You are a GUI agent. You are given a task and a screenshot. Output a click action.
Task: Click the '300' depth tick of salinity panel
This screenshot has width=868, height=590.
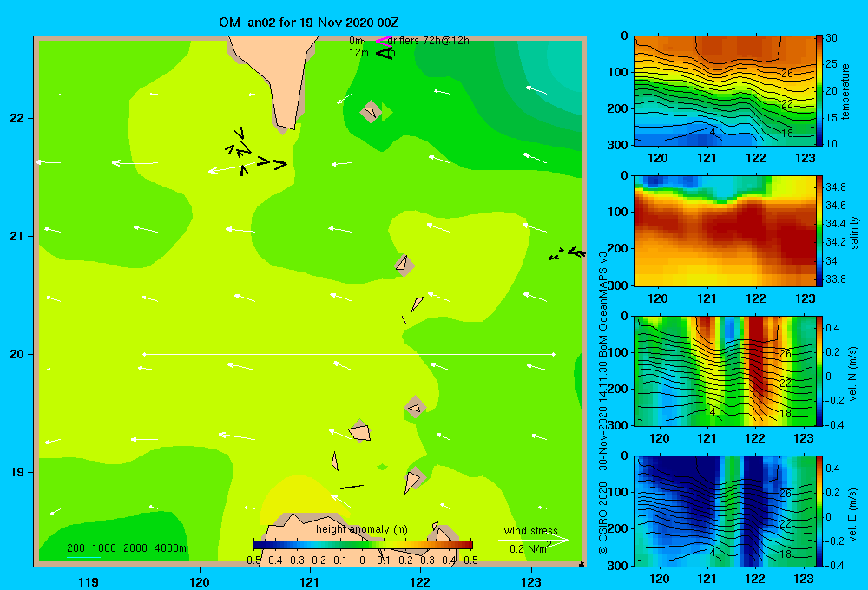point(618,285)
